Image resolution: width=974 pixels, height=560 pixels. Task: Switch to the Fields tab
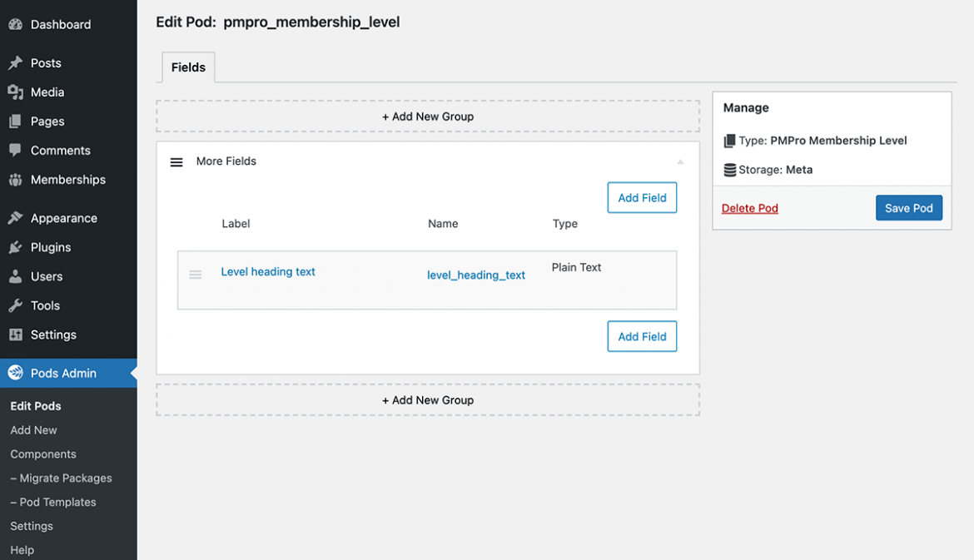[x=187, y=67]
